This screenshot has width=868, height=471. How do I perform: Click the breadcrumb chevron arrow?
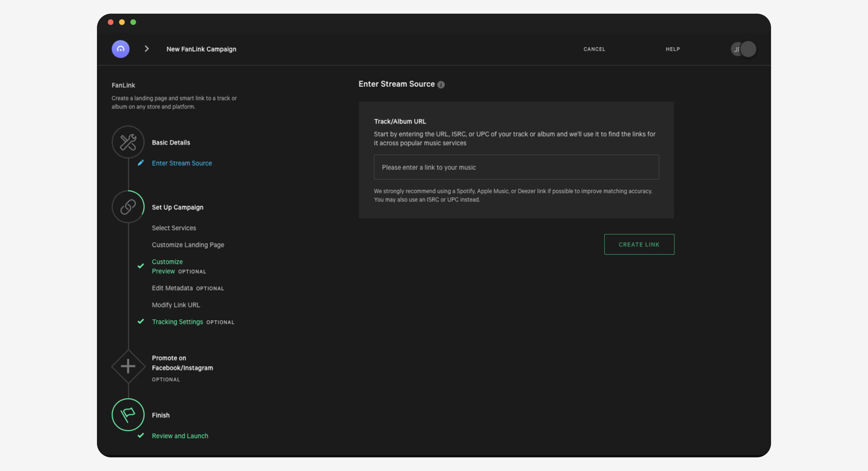click(x=147, y=49)
